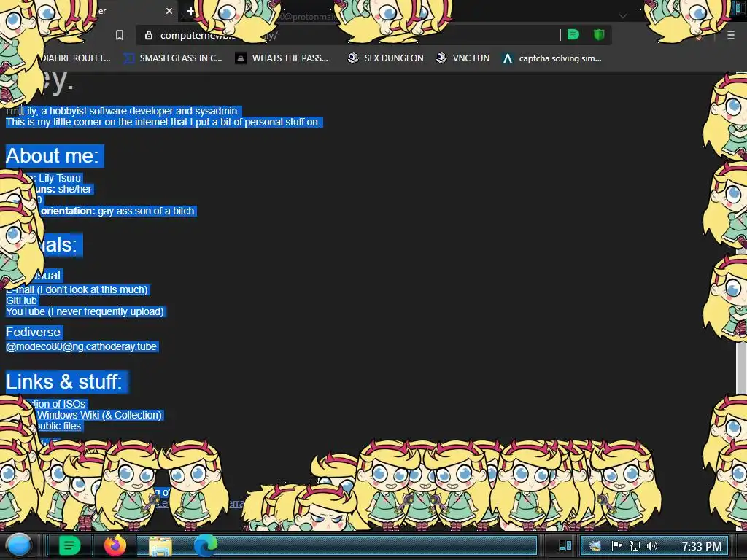The width and height of the screenshot is (747, 560).
Task: Click VNC FUN bookmark favicon
Action: pos(441,58)
